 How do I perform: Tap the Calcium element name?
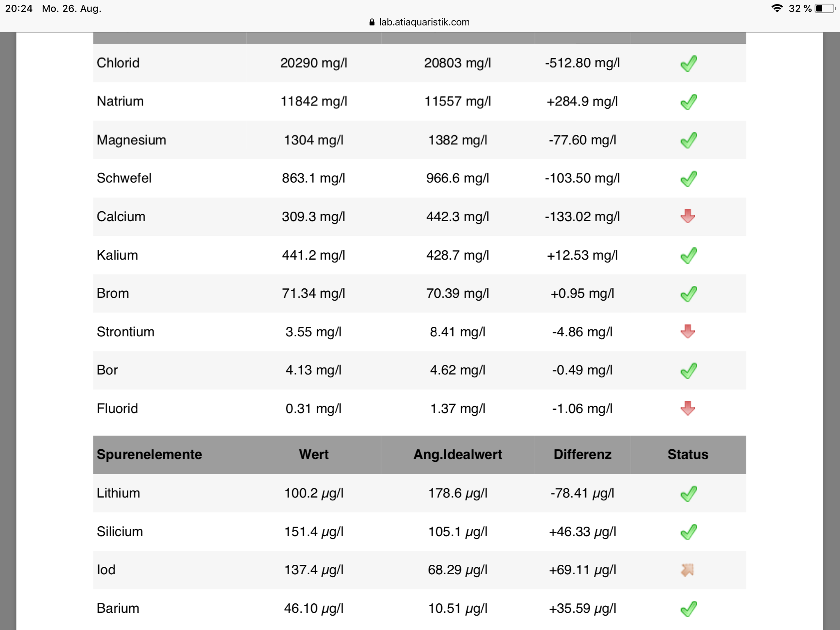[x=121, y=217]
